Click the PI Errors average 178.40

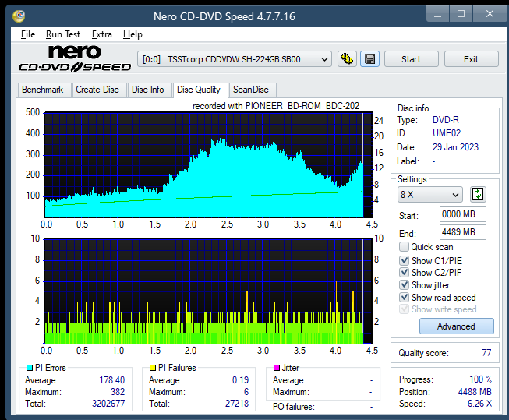coord(112,379)
